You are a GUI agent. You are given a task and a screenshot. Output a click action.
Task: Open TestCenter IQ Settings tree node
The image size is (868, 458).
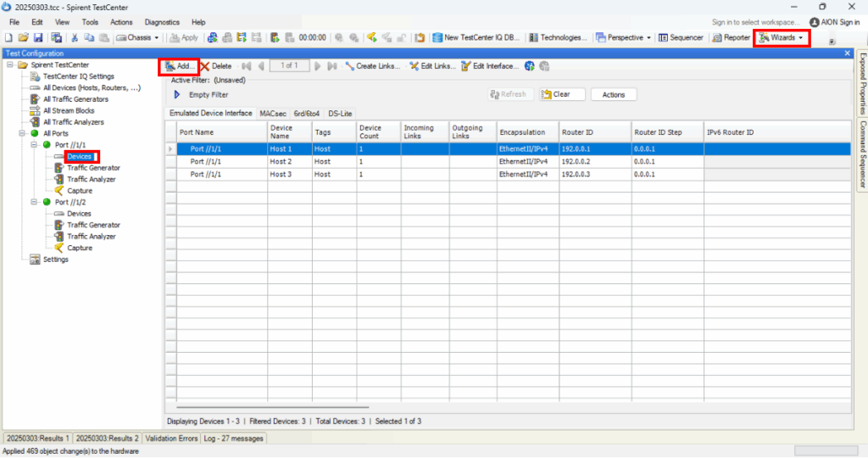pos(79,76)
